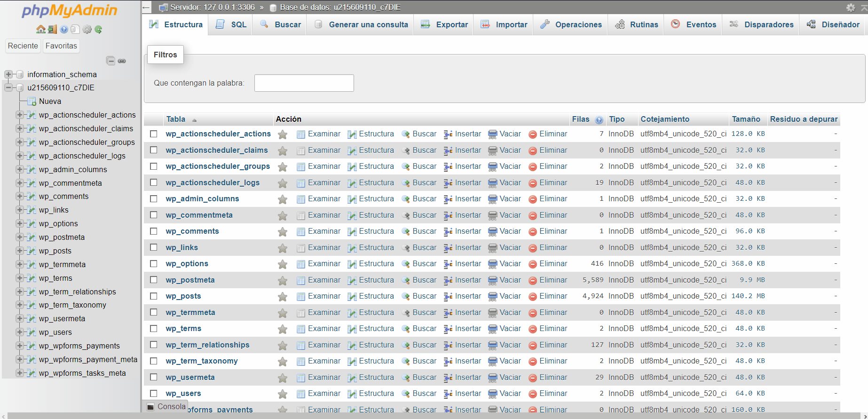
Task: Click the link-with-main-panel chain icon
Action: (122, 61)
